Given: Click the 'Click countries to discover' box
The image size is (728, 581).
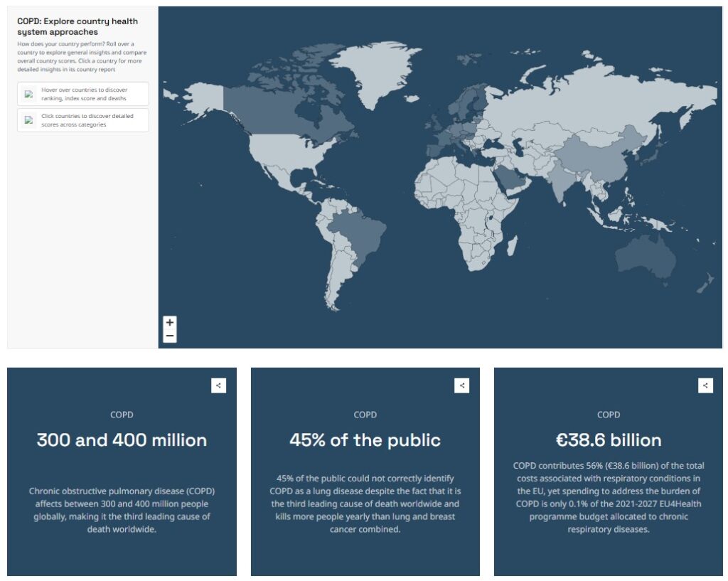Looking at the screenshot, I should click(83, 120).
